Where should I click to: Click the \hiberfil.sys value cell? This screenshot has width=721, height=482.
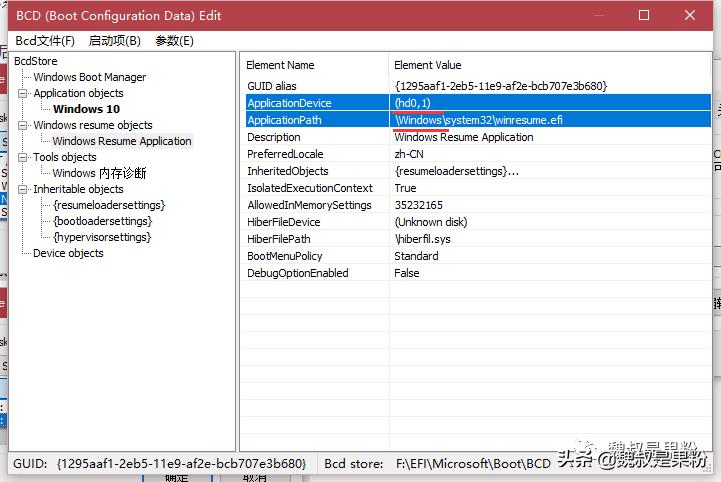click(x=422, y=239)
